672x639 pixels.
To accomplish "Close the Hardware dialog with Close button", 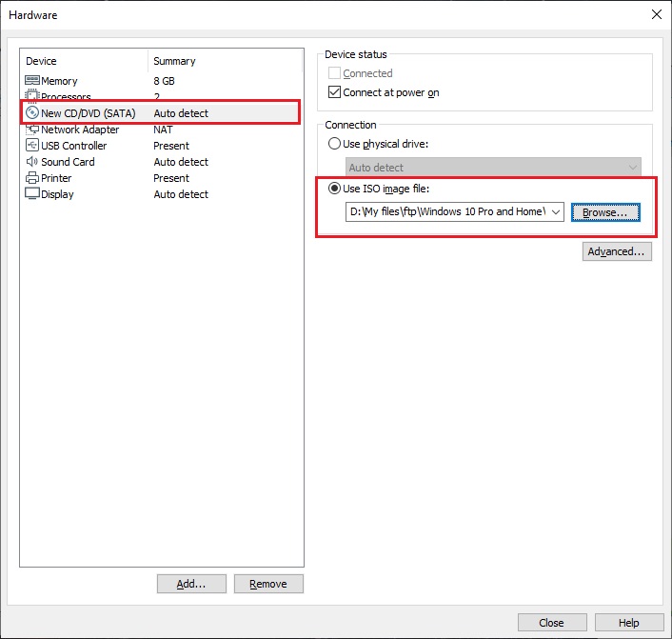I will [x=552, y=622].
